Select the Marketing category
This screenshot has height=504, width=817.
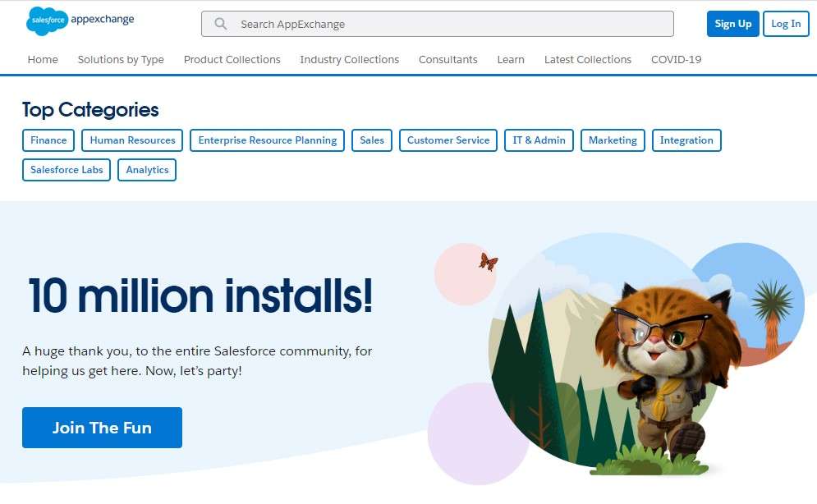613,140
